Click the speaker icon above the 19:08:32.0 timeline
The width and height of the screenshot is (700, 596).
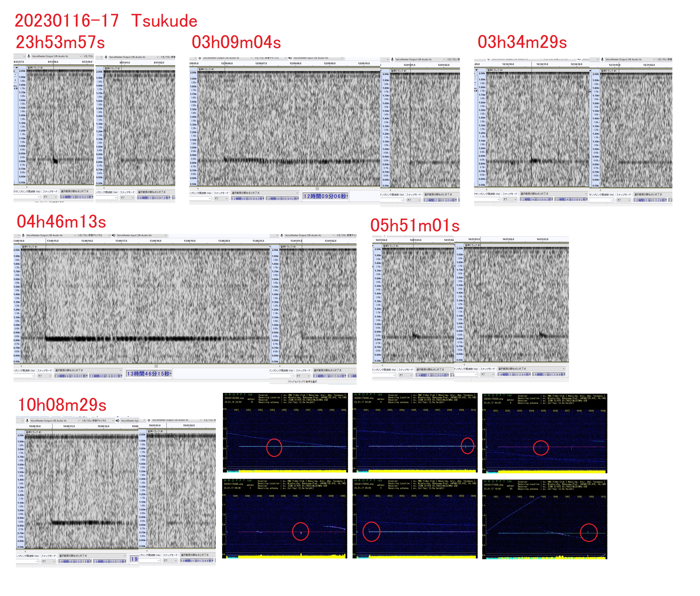(118, 421)
